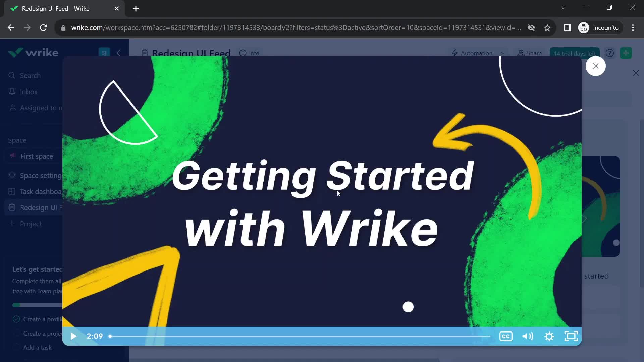The width and height of the screenshot is (644, 362).
Task: Click the video progress bar
Action: pyautogui.click(x=300, y=336)
